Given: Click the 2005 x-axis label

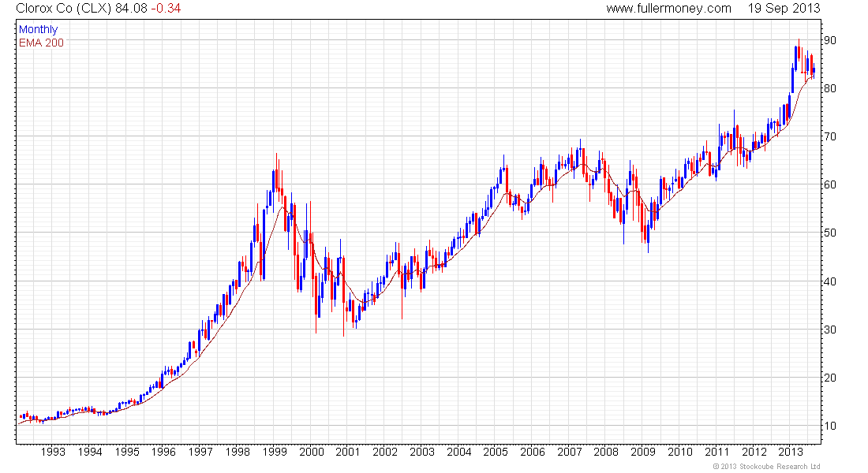Looking at the screenshot, I should click(x=496, y=452).
